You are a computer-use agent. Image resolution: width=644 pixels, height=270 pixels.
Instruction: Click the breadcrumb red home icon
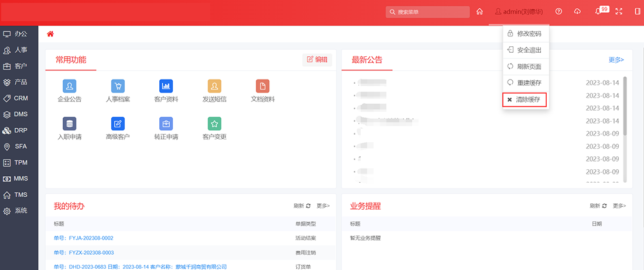[x=50, y=34]
